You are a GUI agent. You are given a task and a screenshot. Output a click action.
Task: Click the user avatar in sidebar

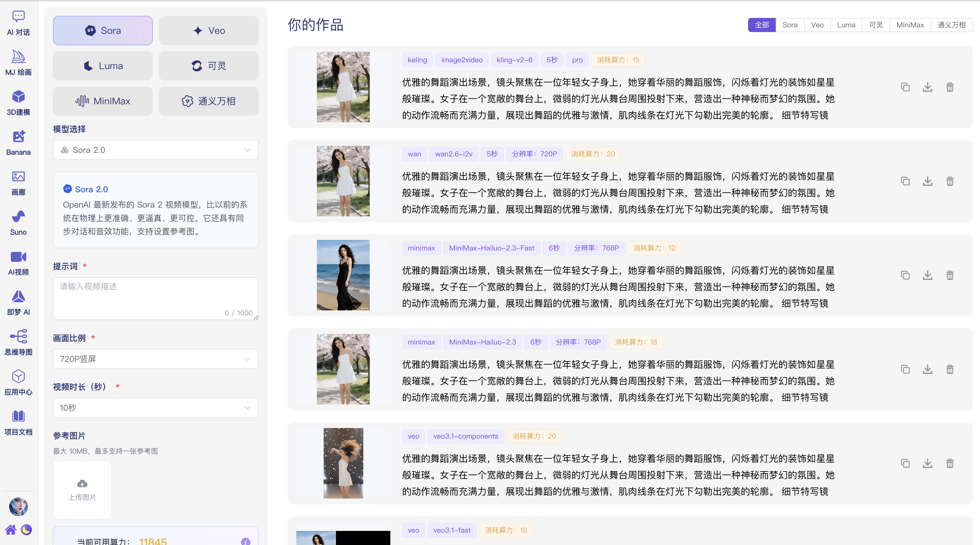pos(18,506)
